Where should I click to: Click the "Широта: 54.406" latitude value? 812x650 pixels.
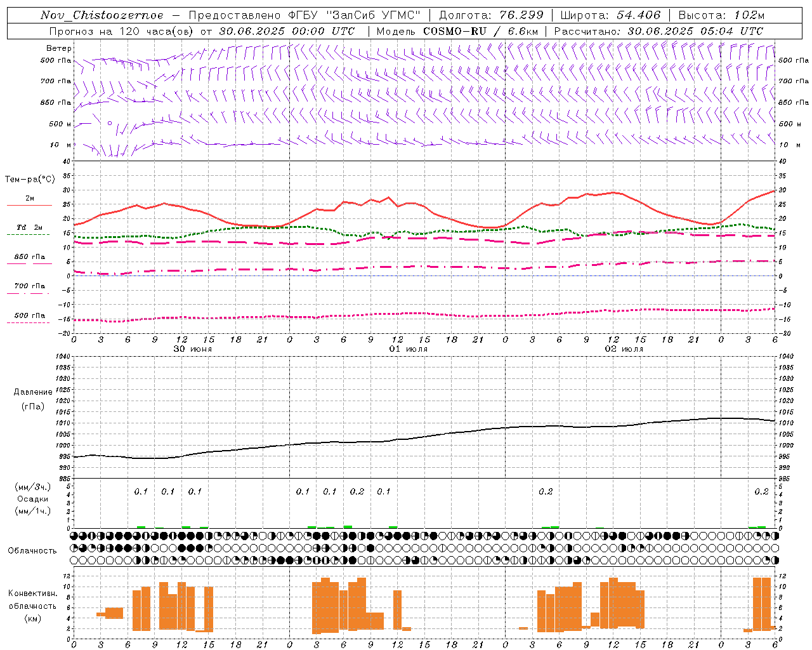(x=610, y=15)
